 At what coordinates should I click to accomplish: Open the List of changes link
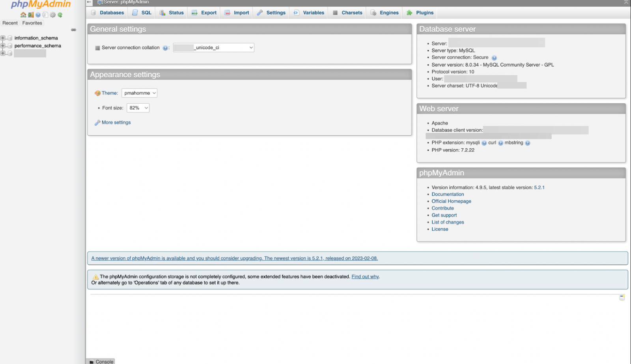pos(448,222)
